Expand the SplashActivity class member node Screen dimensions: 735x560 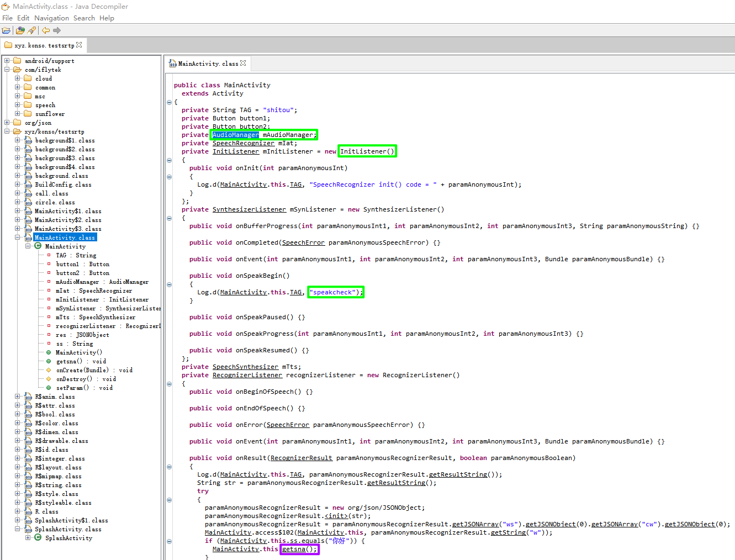pyautogui.click(x=28, y=538)
